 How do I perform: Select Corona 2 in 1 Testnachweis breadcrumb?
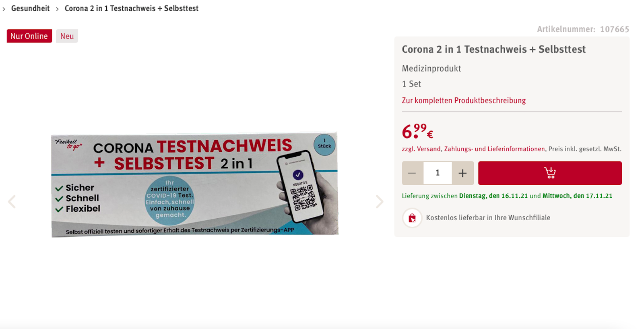[132, 8]
